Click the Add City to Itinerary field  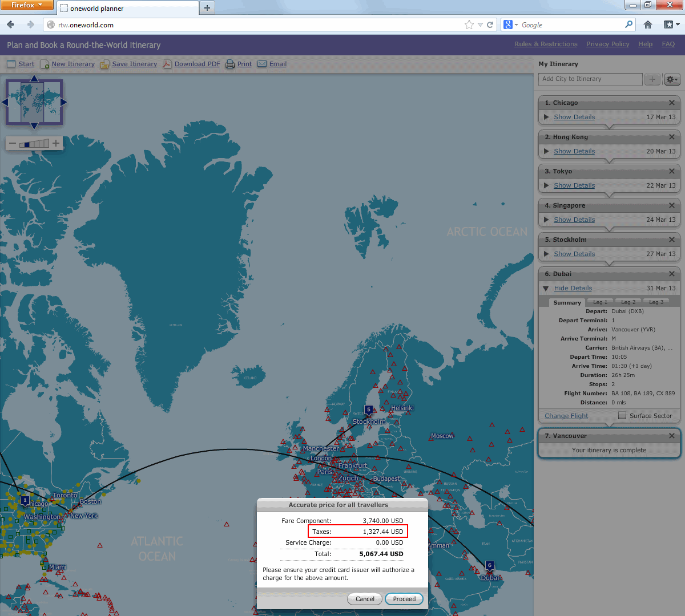[x=590, y=79]
